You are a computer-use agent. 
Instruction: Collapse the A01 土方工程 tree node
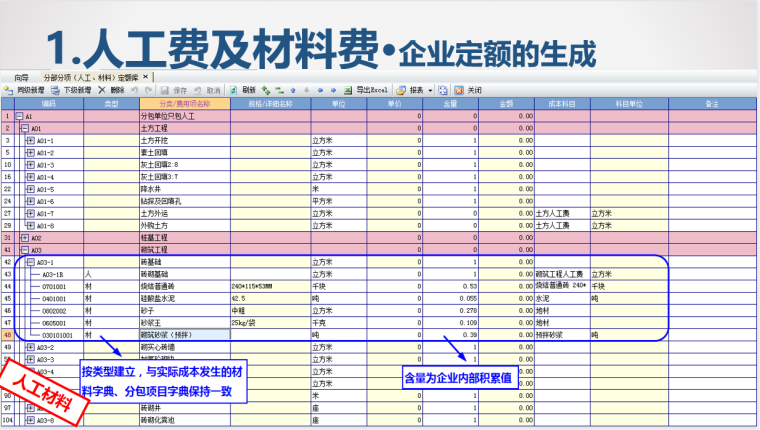pos(25,129)
